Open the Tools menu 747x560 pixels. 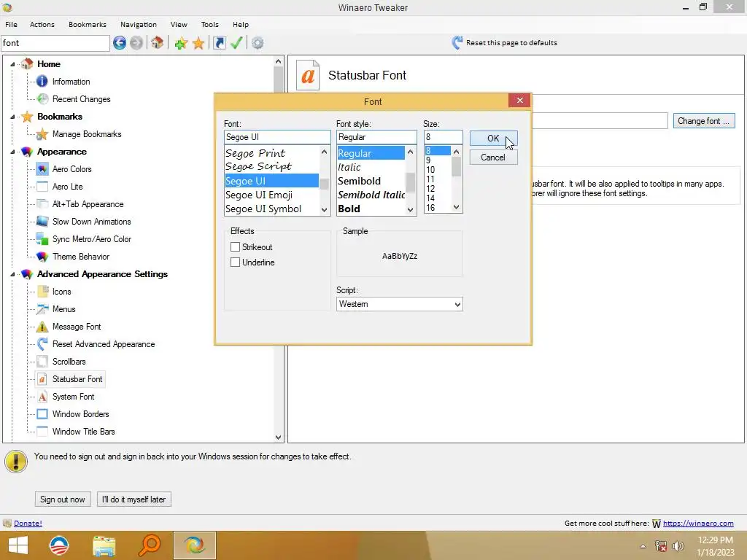(209, 24)
